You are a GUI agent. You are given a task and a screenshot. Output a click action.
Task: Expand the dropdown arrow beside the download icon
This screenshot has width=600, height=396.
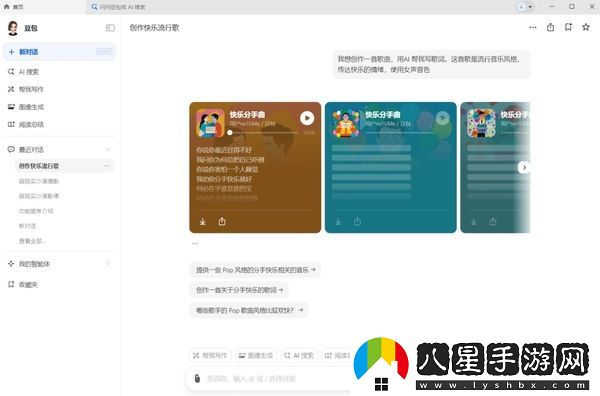pos(530,7)
